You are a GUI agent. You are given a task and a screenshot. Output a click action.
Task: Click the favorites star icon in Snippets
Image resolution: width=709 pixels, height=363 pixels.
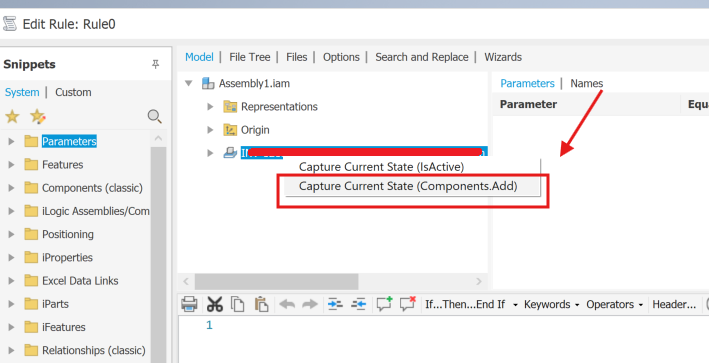tap(12, 117)
